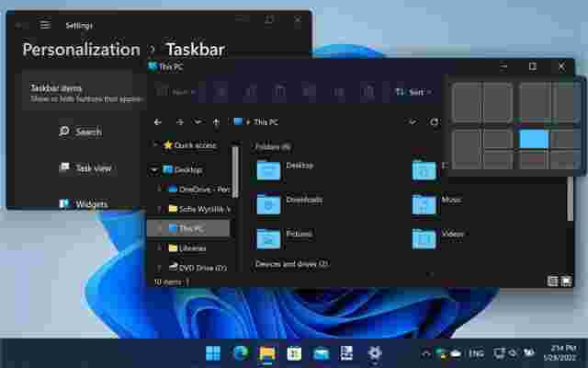Switch to details view in status bar
Screen dimensions: 588x368
coord(552,281)
